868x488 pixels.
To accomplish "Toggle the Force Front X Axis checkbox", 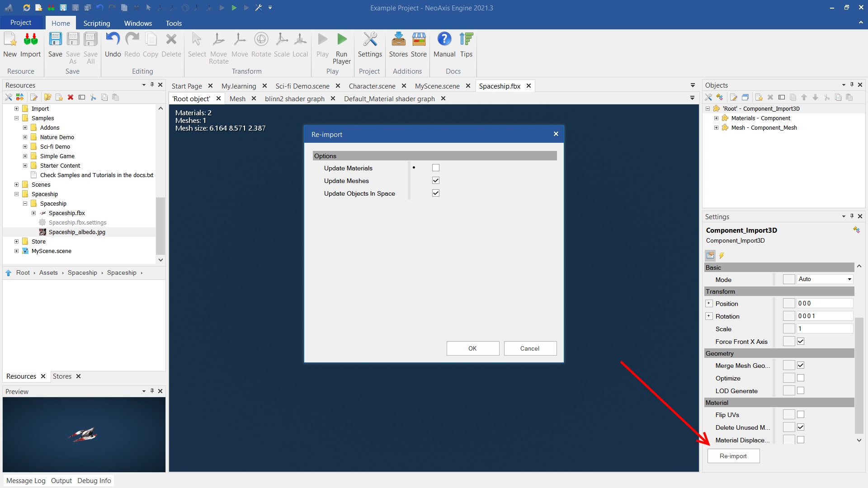I will click(x=801, y=341).
